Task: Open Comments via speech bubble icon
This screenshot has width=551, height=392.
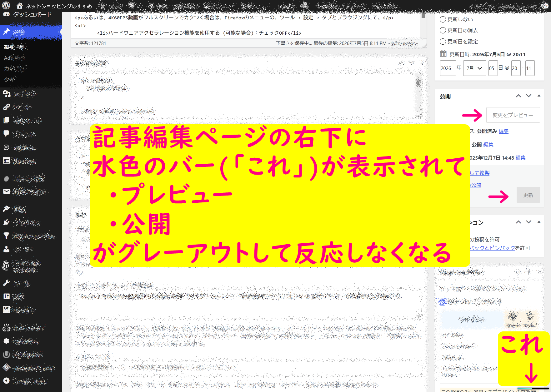Action: coord(6,133)
